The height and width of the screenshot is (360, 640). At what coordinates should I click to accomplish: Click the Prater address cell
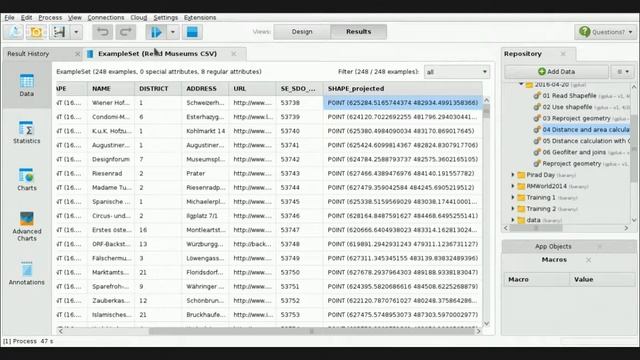coord(205,173)
